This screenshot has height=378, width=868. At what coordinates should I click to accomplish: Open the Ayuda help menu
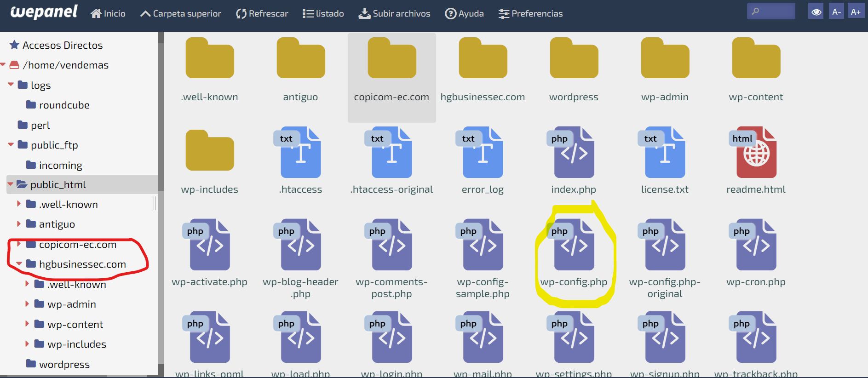464,13
